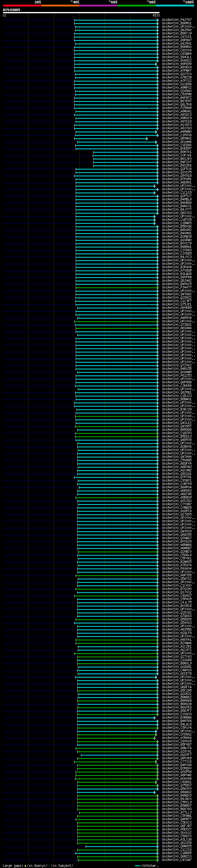Image resolution: width=197 pixels, height=868 pixels.
Task: Click hit label UniRef100_P60604
Action: tap(177, 569)
